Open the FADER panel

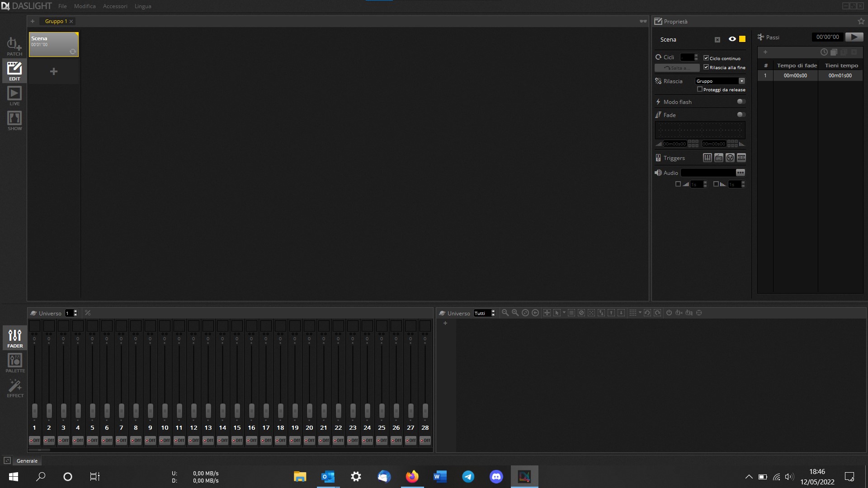coord(15,338)
